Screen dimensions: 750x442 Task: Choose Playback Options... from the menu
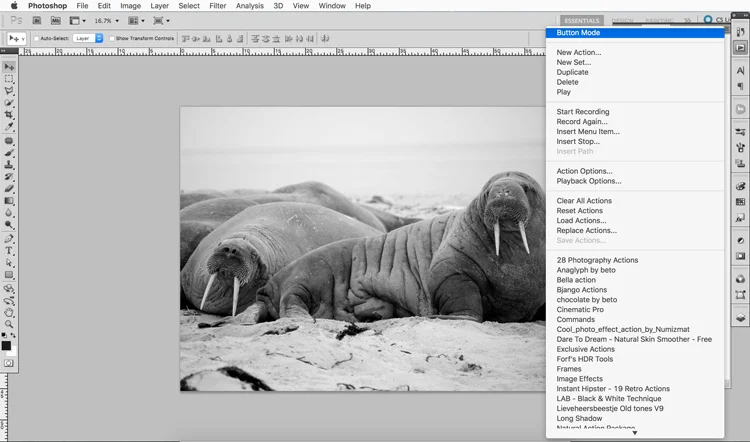coord(635,181)
